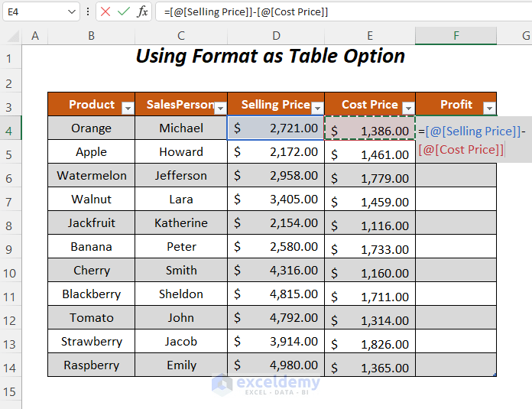This screenshot has width=532, height=409.
Task: Click the title 'Using Format as Table Option'
Action: coord(271,56)
